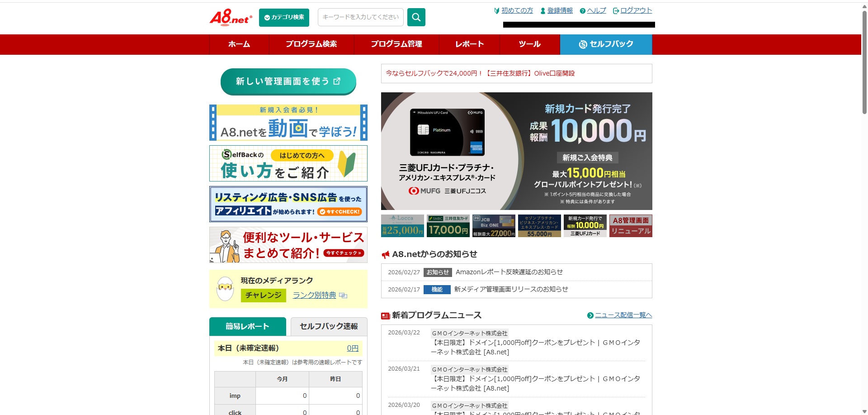Open the プログラム管理 menu
Viewport: 868px width, 415px height.
(396, 44)
